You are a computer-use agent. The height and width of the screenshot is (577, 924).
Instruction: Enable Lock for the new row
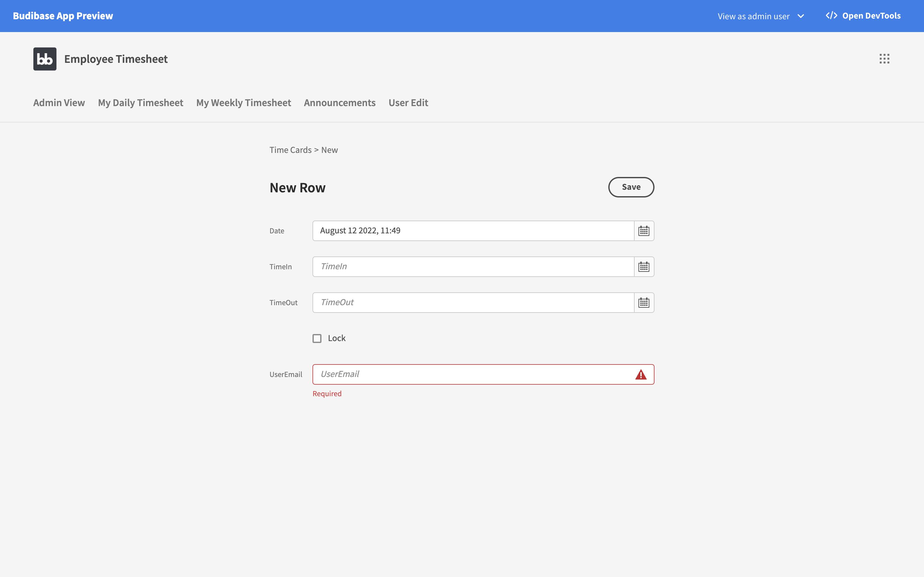point(317,338)
